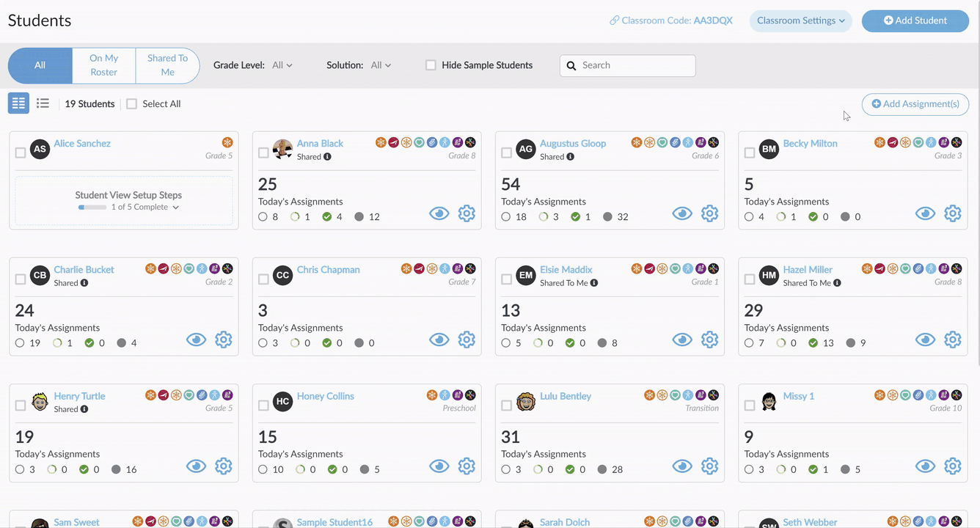This screenshot has width=980, height=528.
Task: View student eye icon for Hazel Miller
Action: (x=925, y=340)
